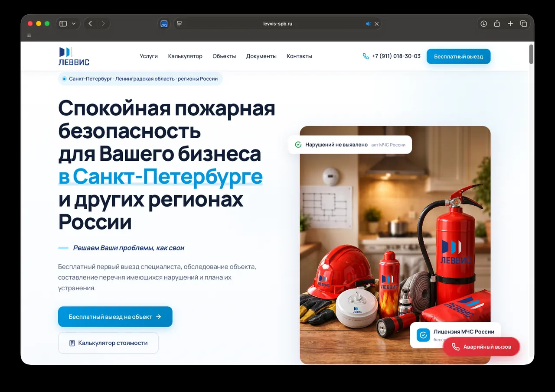Go back with the back arrow
This screenshot has width=555, height=392.
[90, 24]
